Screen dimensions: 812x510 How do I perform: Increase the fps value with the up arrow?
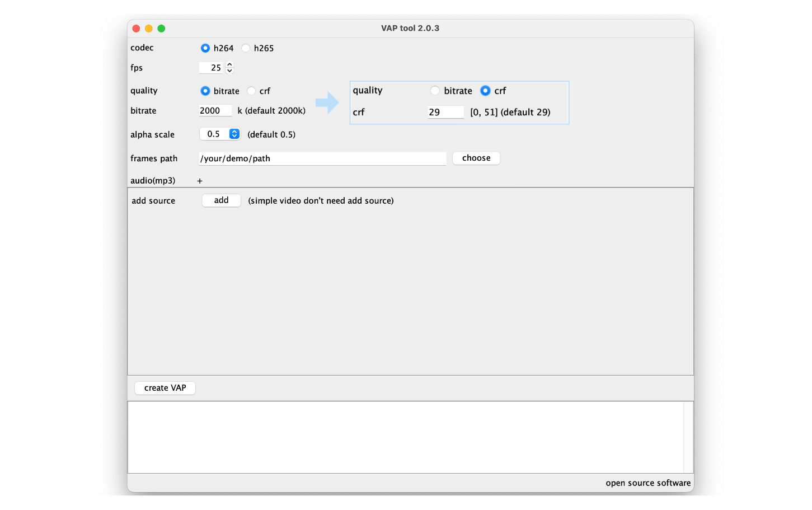click(229, 65)
